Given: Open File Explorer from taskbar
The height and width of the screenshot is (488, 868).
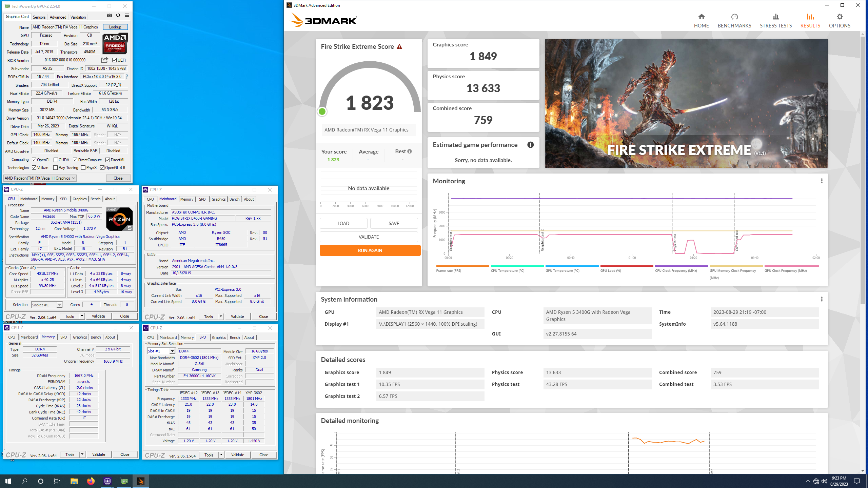Looking at the screenshot, I should [74, 481].
